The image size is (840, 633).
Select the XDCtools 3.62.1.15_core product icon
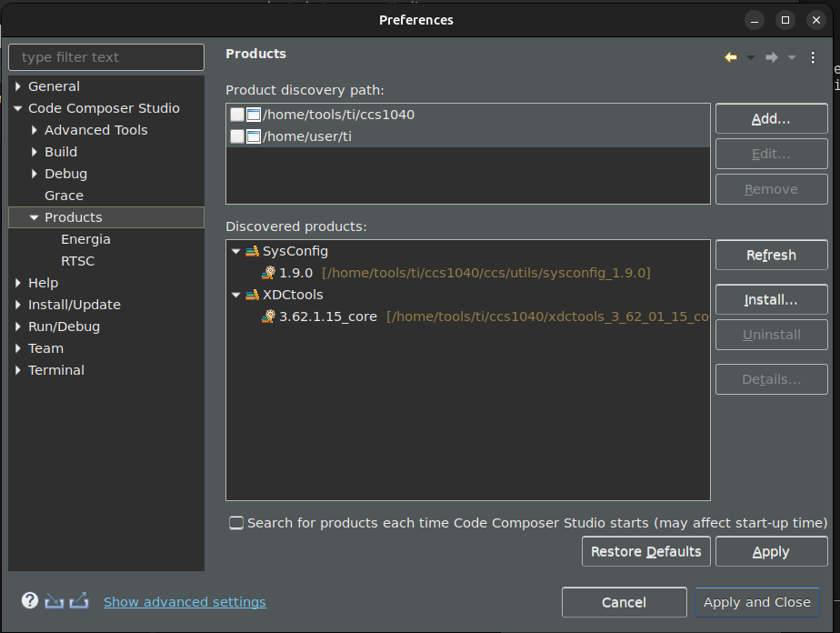(x=268, y=316)
